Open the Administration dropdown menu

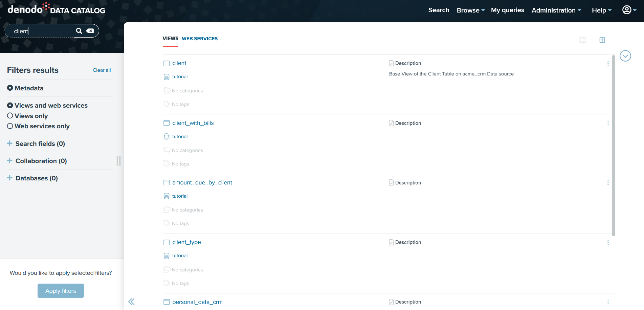(556, 10)
